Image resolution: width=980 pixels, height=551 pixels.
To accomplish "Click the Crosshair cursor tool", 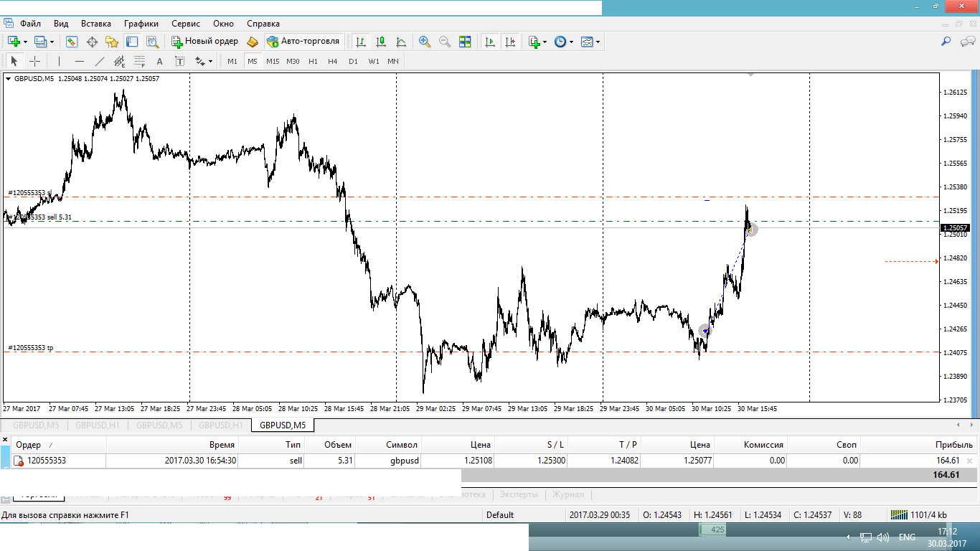I will 34,62.
